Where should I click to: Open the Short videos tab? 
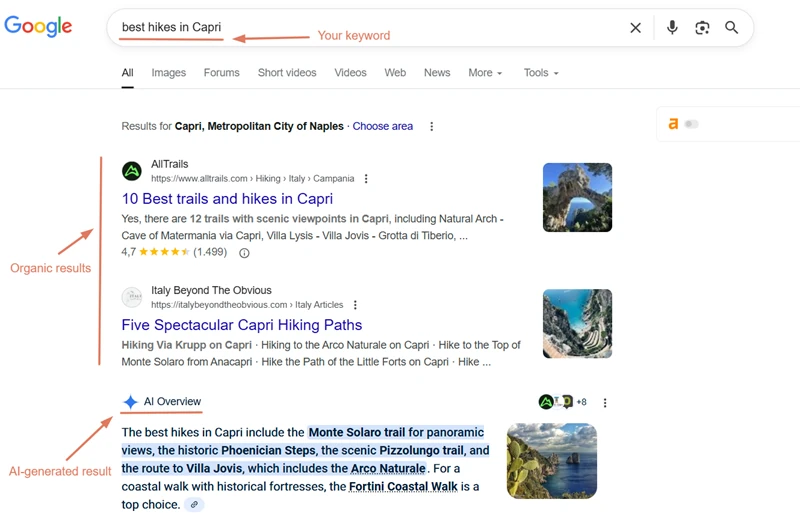(287, 72)
